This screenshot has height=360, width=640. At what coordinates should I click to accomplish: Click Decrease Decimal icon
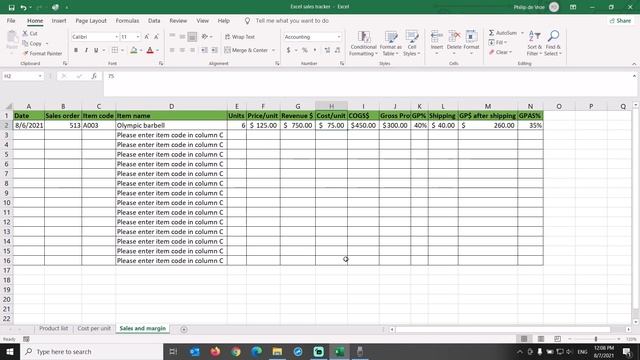point(338,50)
